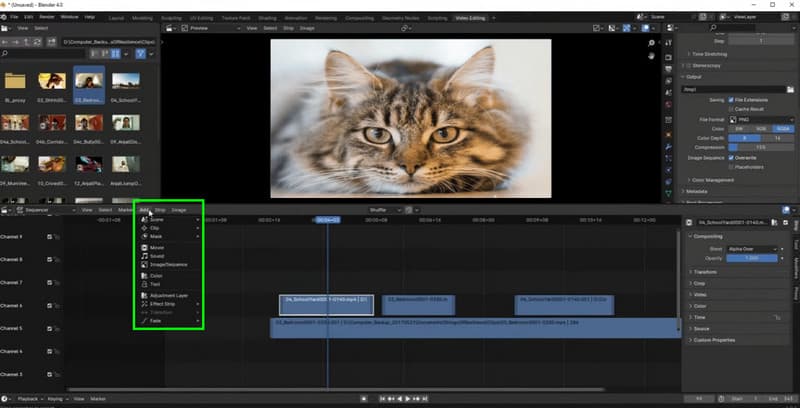800x408 pixels.
Task: Expand the Metadata panel
Action: 696,192
